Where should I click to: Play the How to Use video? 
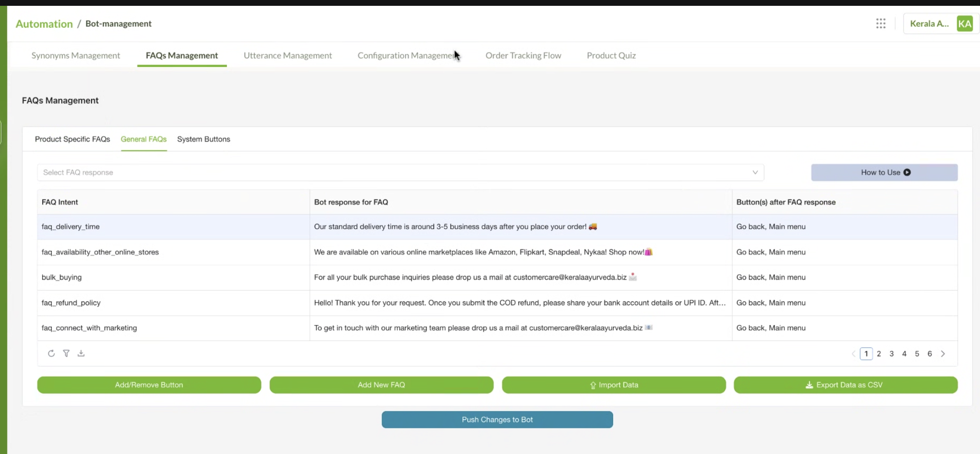pos(884,172)
